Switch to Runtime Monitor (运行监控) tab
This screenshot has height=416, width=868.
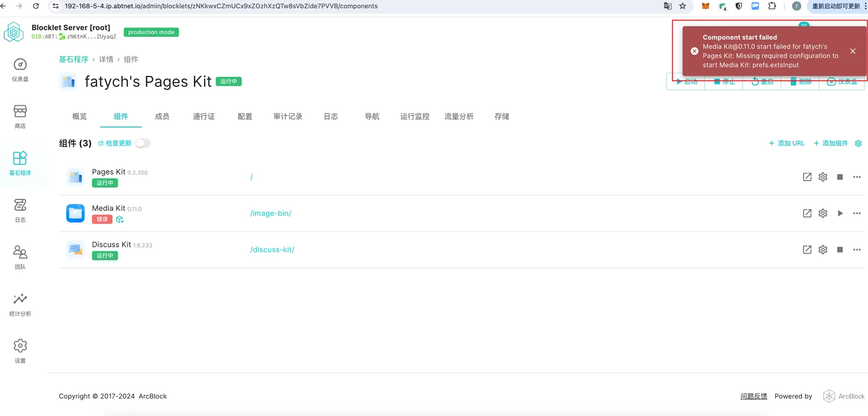click(415, 117)
